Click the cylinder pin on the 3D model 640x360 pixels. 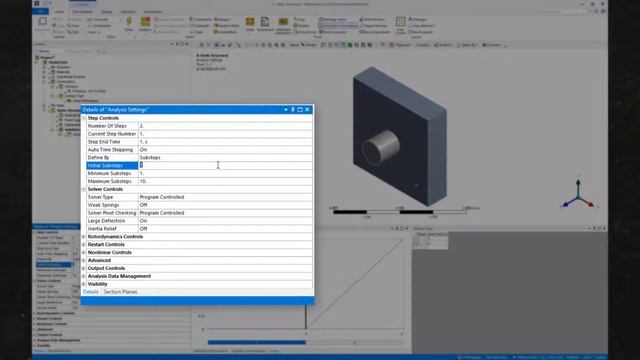pos(380,147)
